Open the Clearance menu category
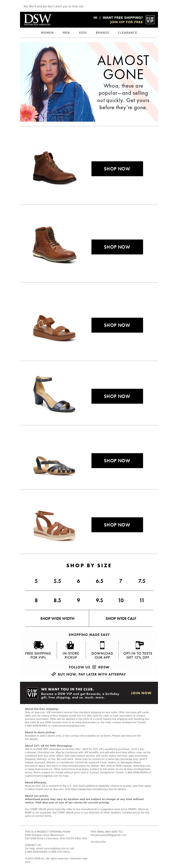The height and width of the screenshot is (868, 178). [x=127, y=33]
